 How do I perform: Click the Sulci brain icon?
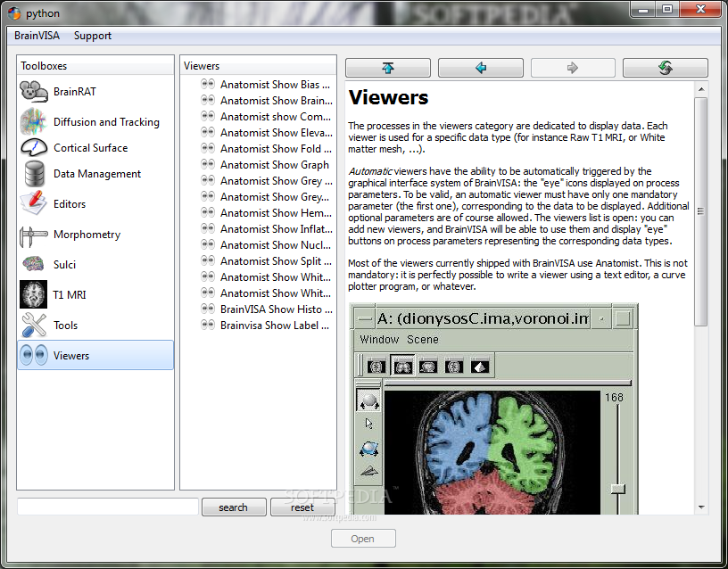tap(33, 264)
